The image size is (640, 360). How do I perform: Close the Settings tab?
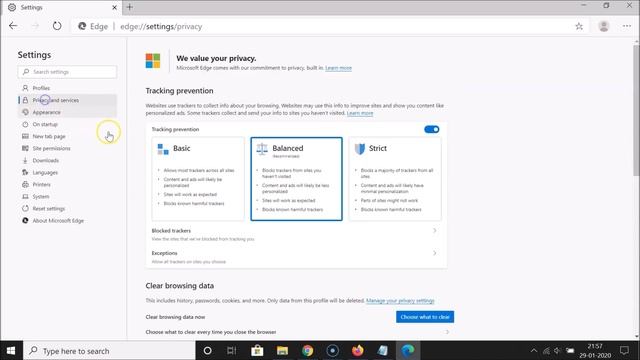[x=114, y=7]
